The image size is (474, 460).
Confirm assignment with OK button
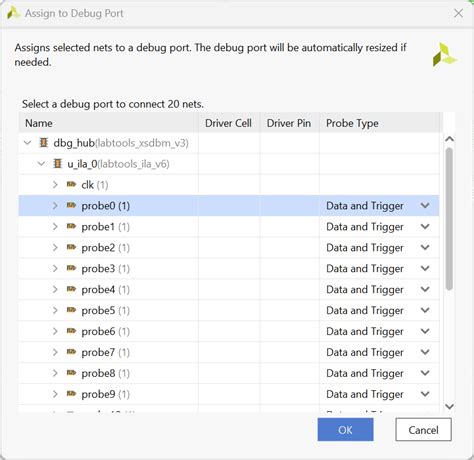pyautogui.click(x=345, y=430)
